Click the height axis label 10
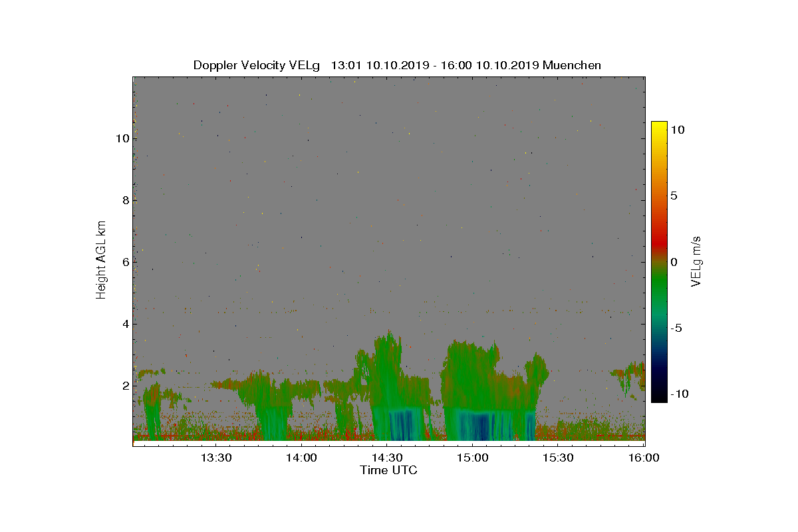This screenshot has height=532, width=798. click(121, 138)
